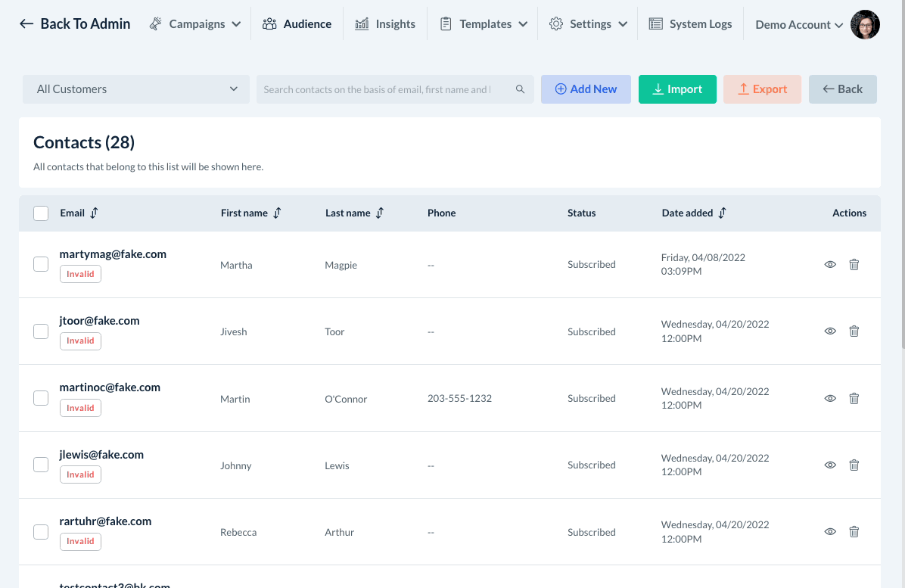905x588 pixels.
Task: Click first name Rebecca cell
Action: pos(238,532)
